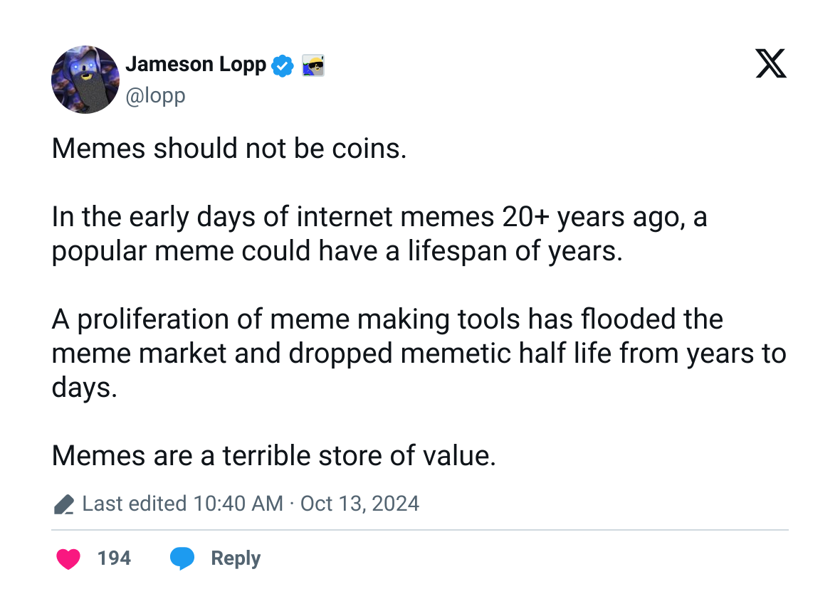Click the 'Memes should not be coins.' line
This screenshot has height=616, width=840.
pyautogui.click(x=229, y=148)
